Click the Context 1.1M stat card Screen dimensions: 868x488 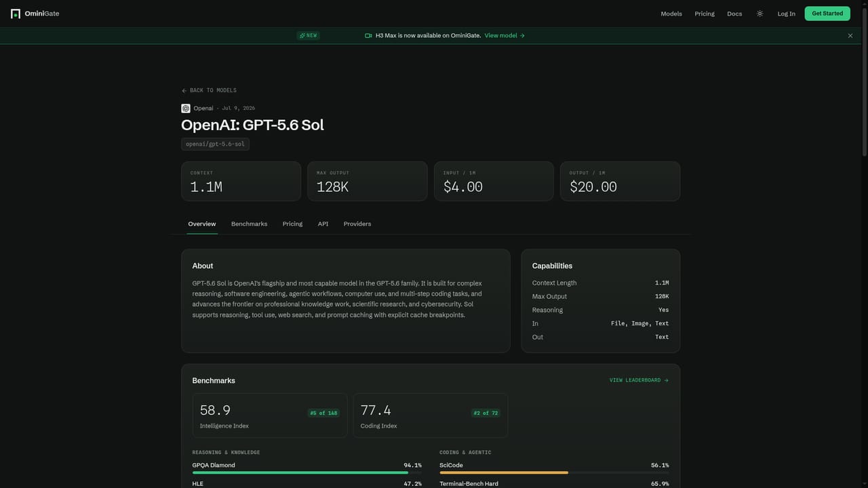pyautogui.click(x=241, y=181)
